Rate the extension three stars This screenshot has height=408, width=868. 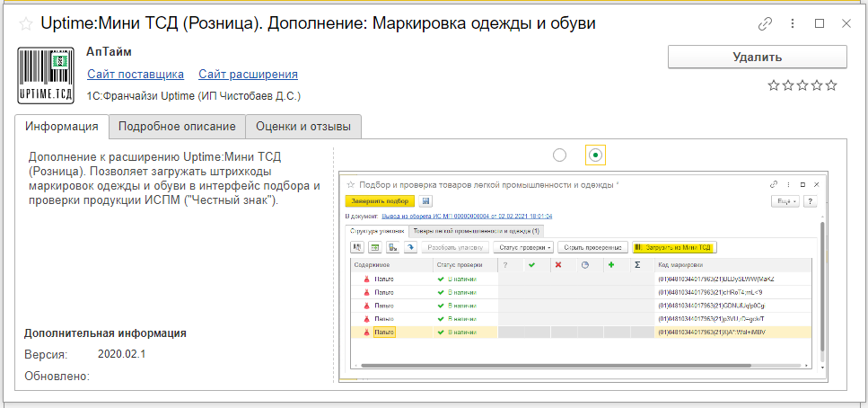click(802, 85)
